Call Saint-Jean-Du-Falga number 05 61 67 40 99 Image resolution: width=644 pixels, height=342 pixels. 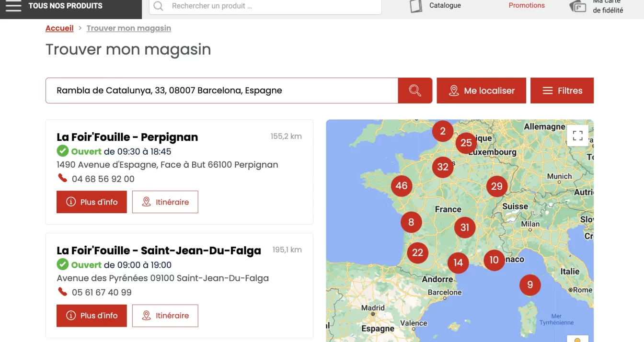102,293
